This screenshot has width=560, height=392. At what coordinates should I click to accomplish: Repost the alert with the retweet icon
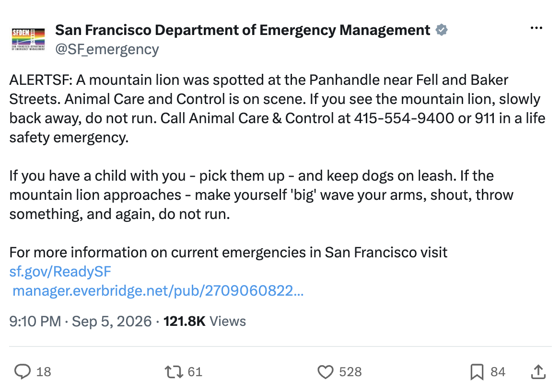point(174,372)
